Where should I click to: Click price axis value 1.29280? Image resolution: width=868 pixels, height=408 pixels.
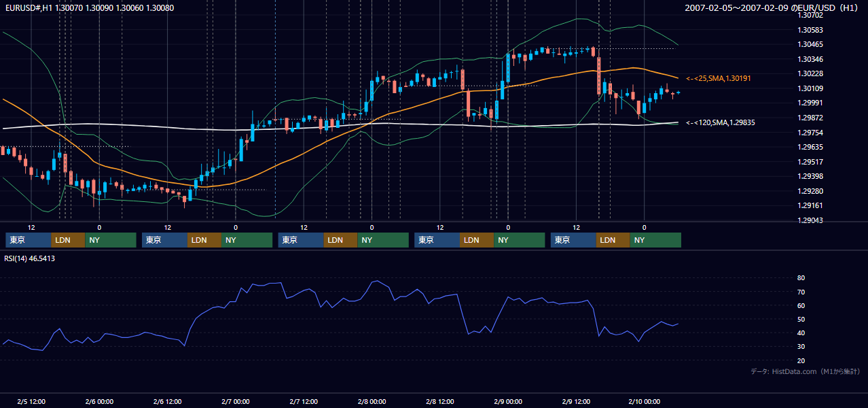pos(810,191)
